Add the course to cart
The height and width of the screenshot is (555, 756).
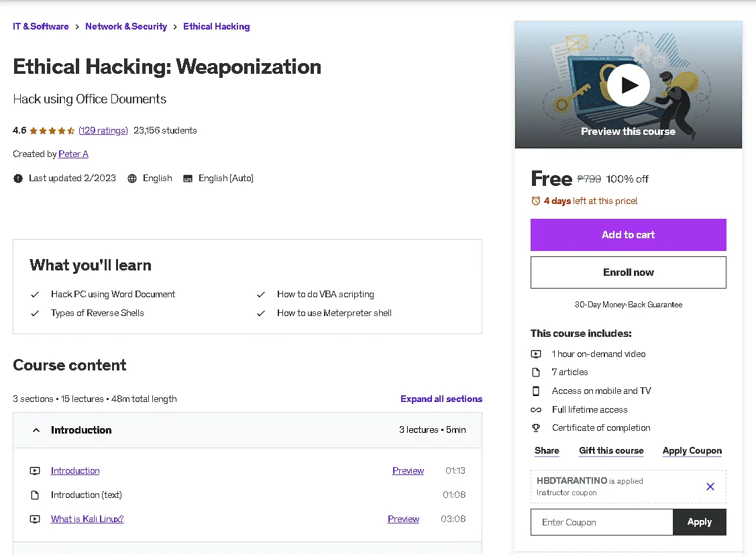pyautogui.click(x=629, y=235)
